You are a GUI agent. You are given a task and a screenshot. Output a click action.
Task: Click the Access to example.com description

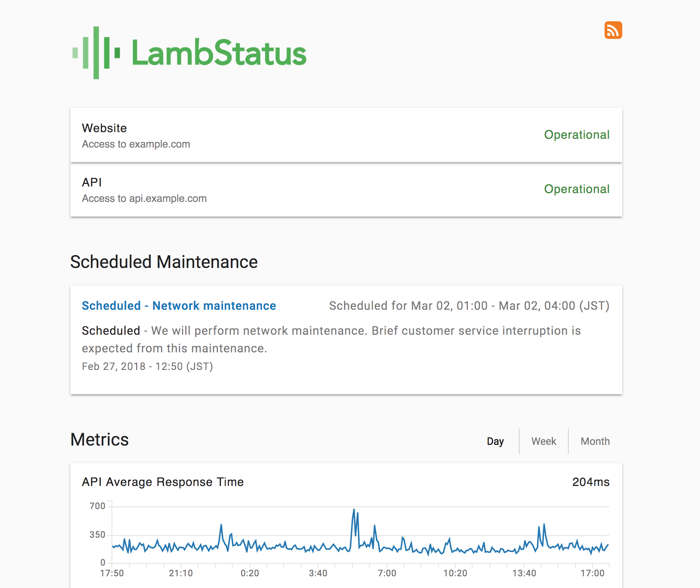[x=136, y=144]
